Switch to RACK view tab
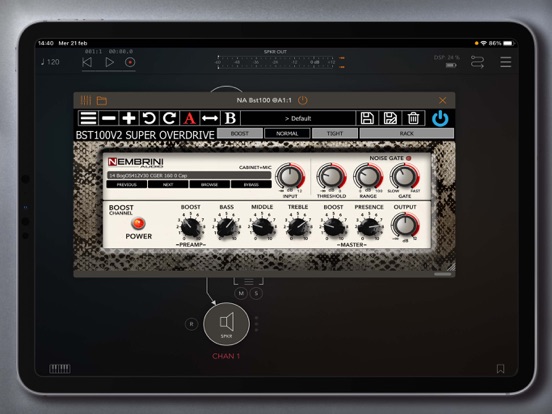552x414 pixels. [407, 133]
